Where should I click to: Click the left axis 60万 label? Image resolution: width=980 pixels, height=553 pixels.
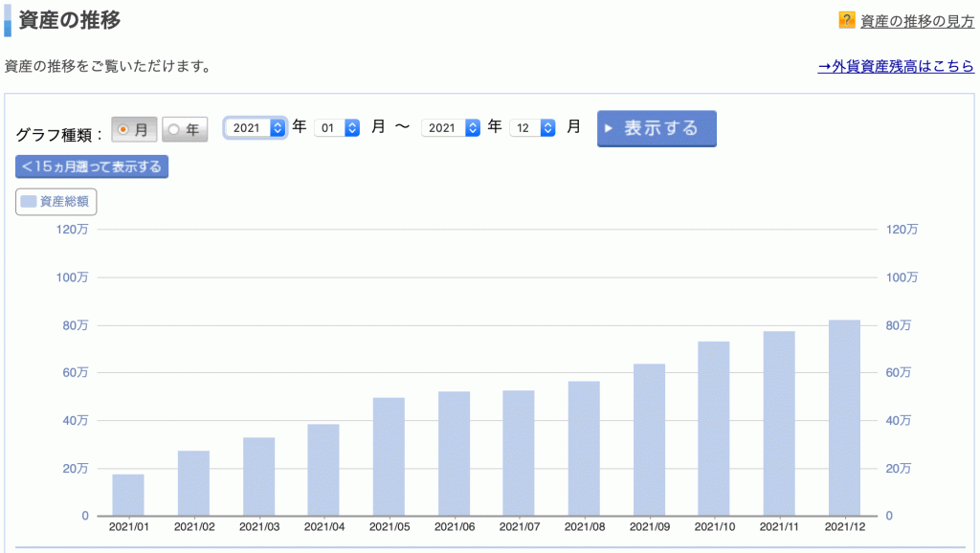[x=75, y=372]
